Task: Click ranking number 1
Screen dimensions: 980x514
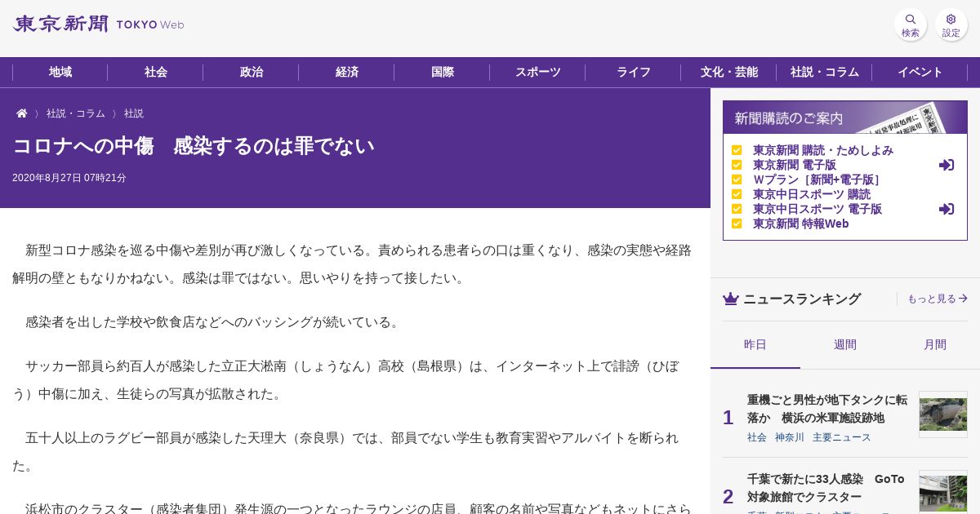Action: [728, 418]
